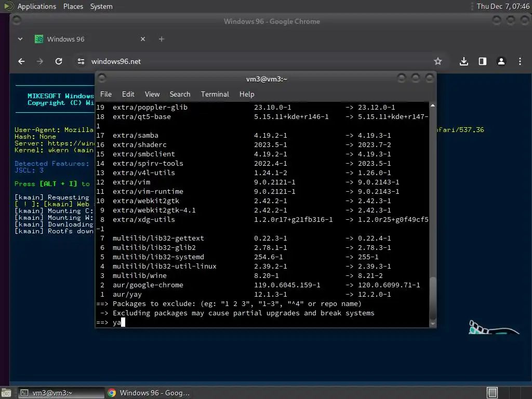This screenshot has height=399, width=532.
Task: Close the Windows 96 tab
Action: [x=143, y=39]
